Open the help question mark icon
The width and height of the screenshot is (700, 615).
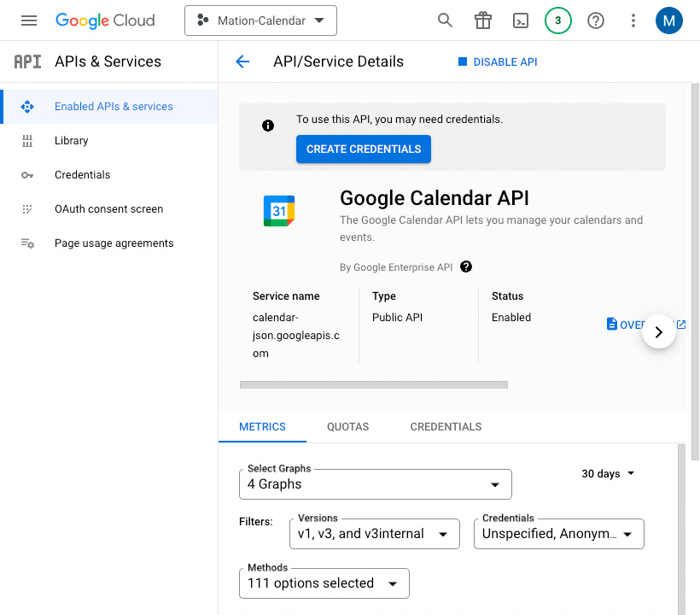(596, 20)
